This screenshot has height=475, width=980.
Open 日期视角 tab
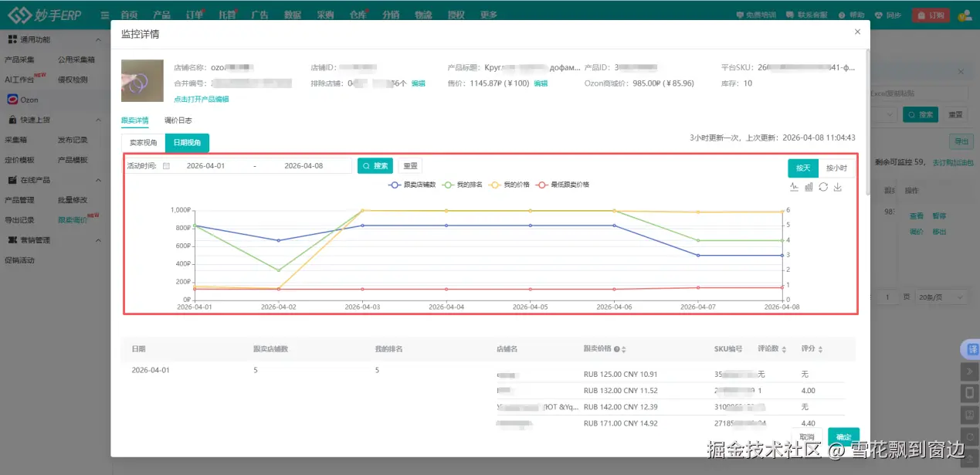tap(187, 143)
